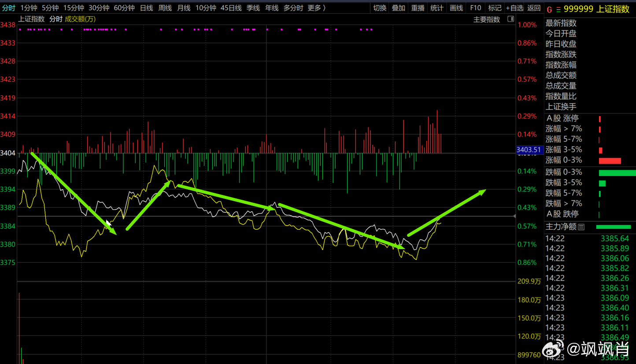Select the 15分钟 period tab
Screen dimensions: 636x364
74,8
